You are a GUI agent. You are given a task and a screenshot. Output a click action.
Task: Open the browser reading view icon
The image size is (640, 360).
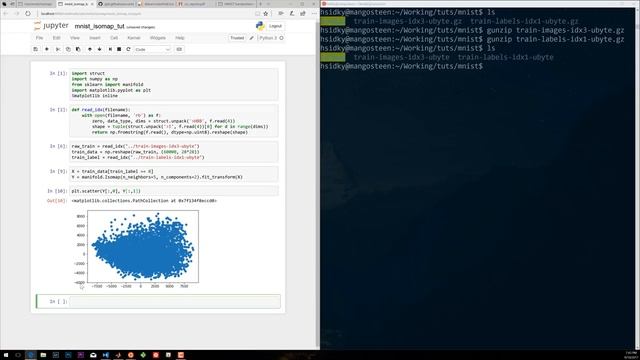(x=257, y=13)
